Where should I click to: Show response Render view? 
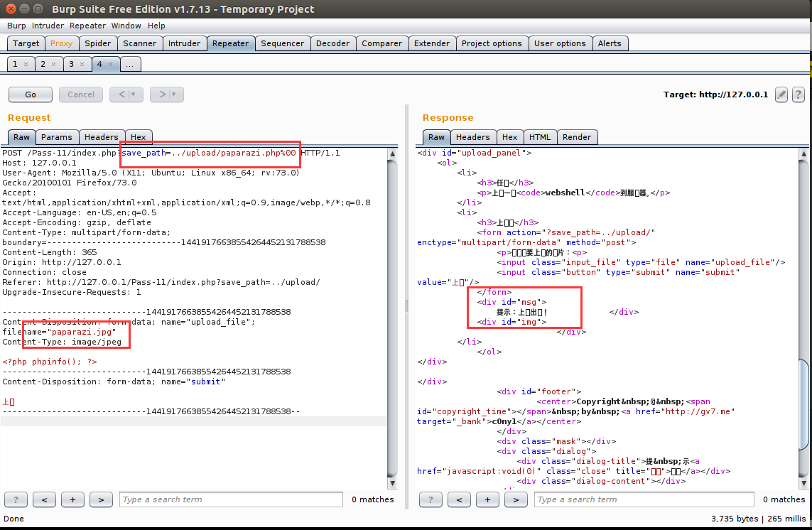click(x=577, y=137)
